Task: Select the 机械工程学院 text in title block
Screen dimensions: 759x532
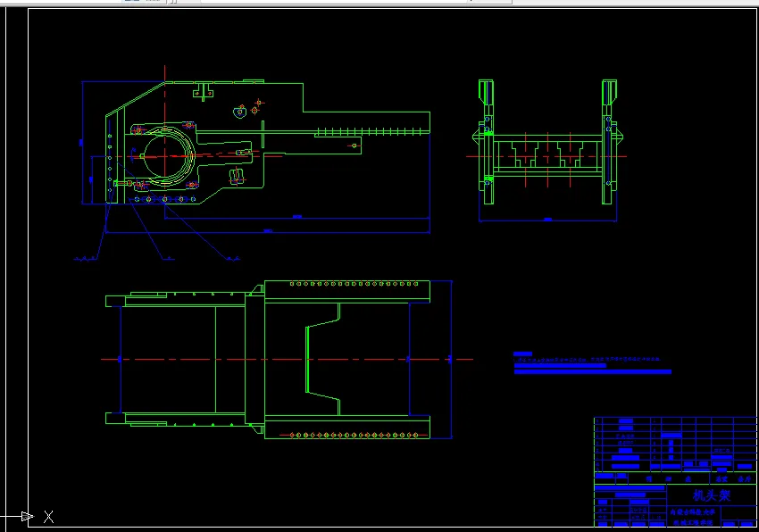Action: coord(693,523)
